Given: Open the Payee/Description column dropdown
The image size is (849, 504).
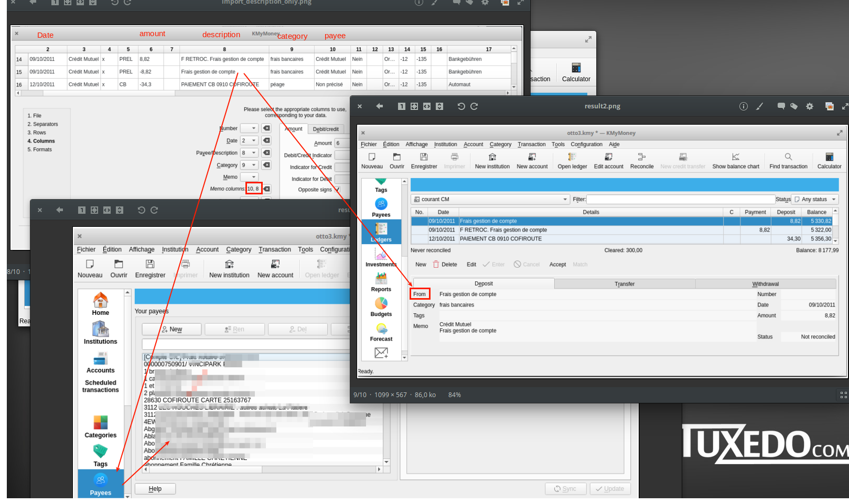Looking at the screenshot, I should tap(249, 153).
